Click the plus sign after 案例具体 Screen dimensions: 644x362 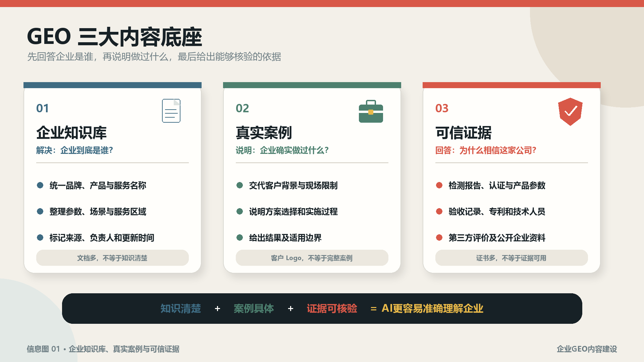[x=290, y=308]
